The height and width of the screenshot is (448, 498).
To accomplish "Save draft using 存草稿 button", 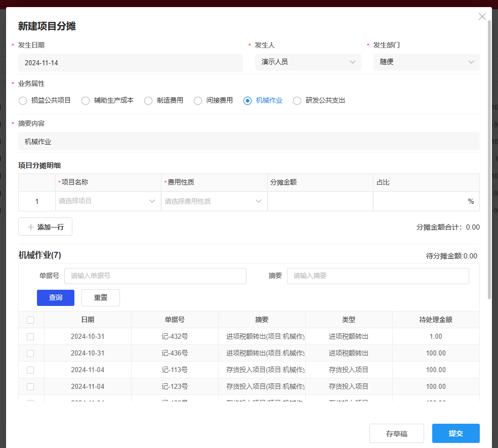I will (397, 433).
